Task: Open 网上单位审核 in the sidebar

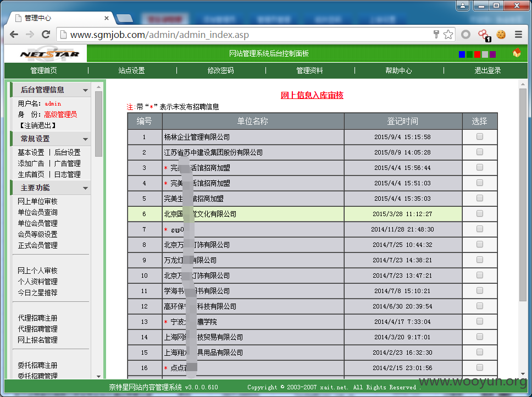Action: point(38,202)
